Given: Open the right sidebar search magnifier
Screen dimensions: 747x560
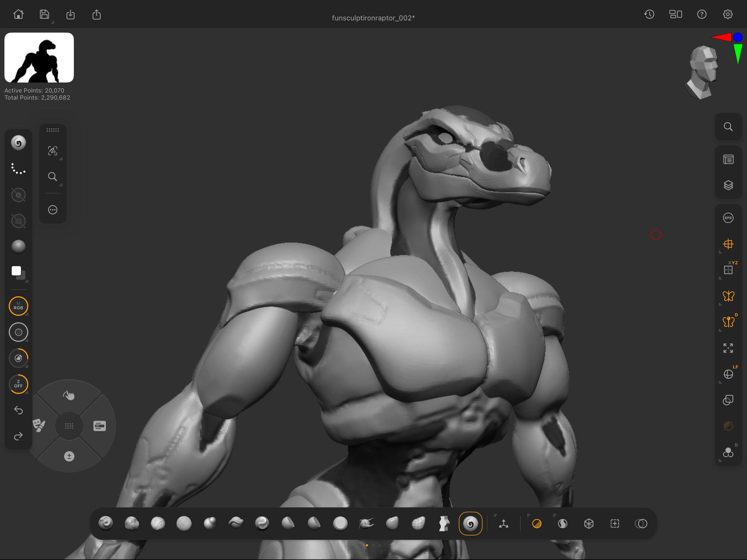Looking at the screenshot, I should pyautogui.click(x=728, y=127).
